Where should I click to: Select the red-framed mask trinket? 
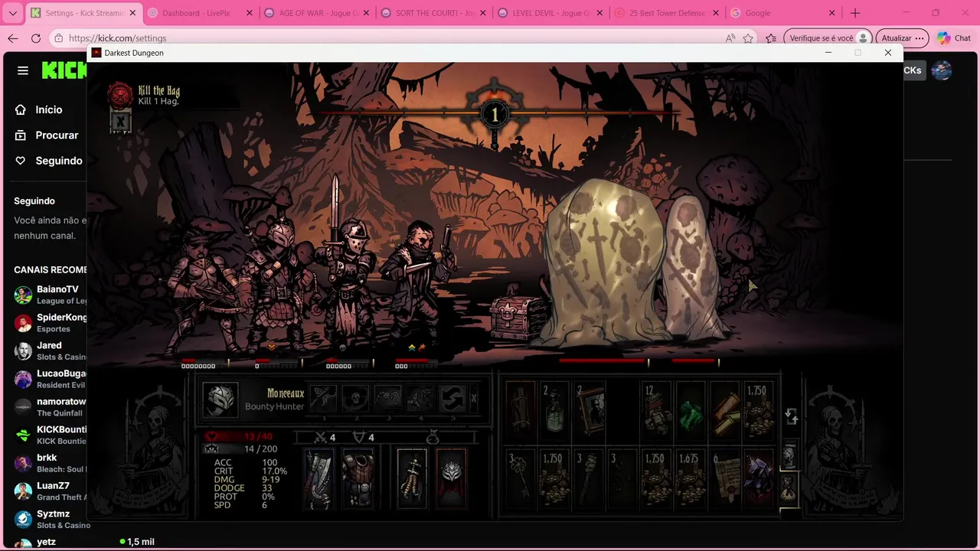tap(452, 479)
